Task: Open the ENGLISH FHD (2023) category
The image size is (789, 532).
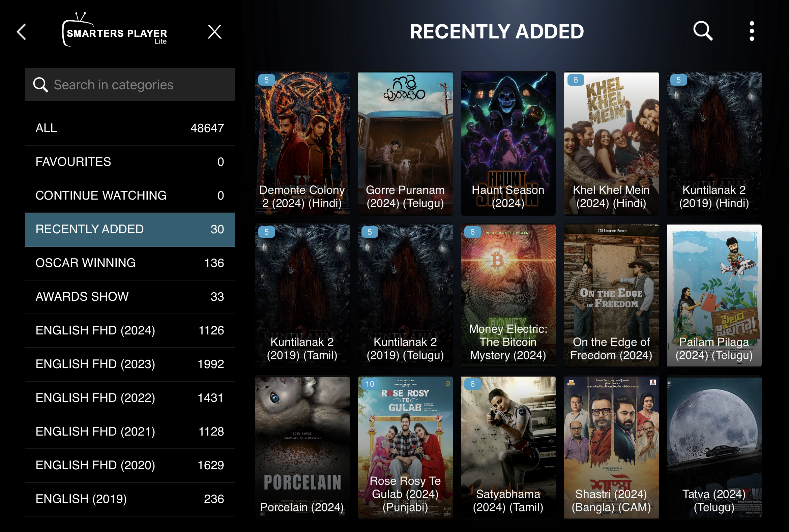Action: [129, 364]
